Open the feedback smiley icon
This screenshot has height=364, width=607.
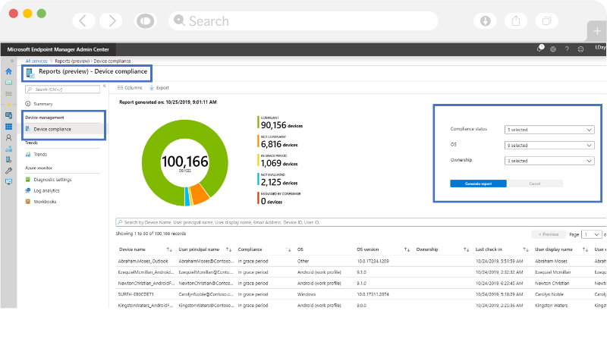[580, 49]
